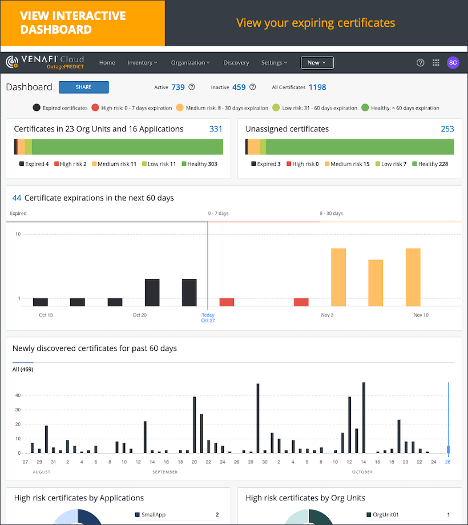Click 'Medium risk 11' legend entry
The image size is (468, 525).
pos(114,164)
